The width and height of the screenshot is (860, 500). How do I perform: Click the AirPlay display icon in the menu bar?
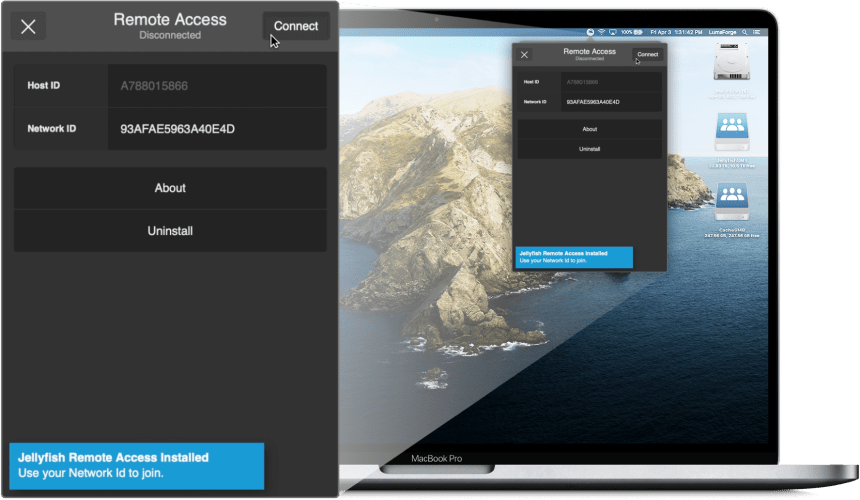tap(612, 32)
